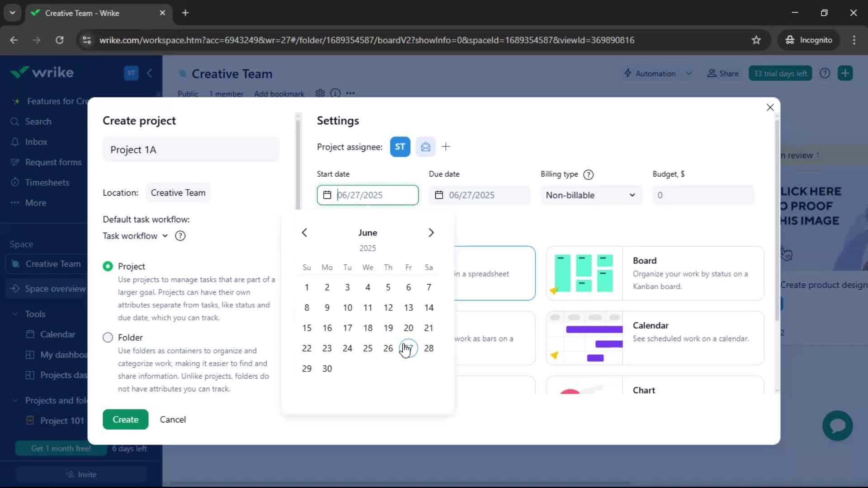
Task: Click the Cancel button
Action: click(173, 419)
